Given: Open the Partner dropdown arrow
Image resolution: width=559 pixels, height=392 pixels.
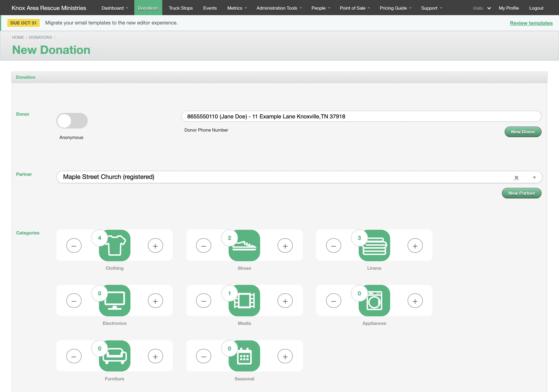Looking at the screenshot, I should point(534,177).
